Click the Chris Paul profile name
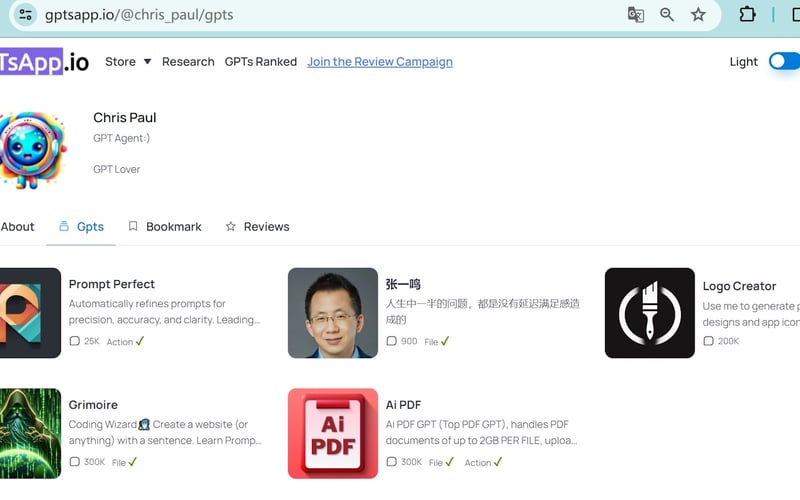Image resolution: width=800 pixels, height=500 pixels. point(124,118)
